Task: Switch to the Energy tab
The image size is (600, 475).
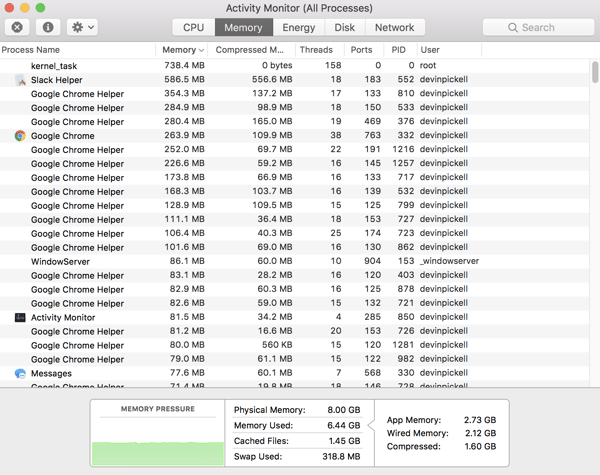Action: click(x=299, y=28)
